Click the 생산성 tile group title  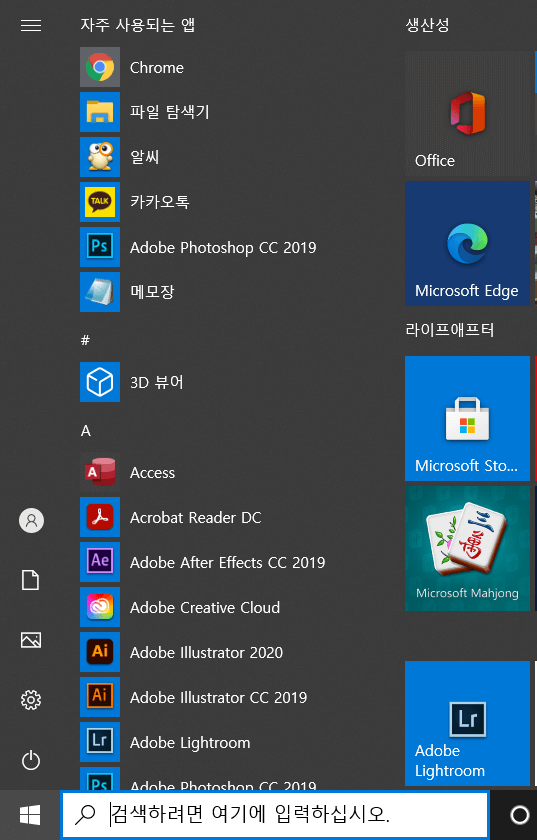(x=427, y=25)
